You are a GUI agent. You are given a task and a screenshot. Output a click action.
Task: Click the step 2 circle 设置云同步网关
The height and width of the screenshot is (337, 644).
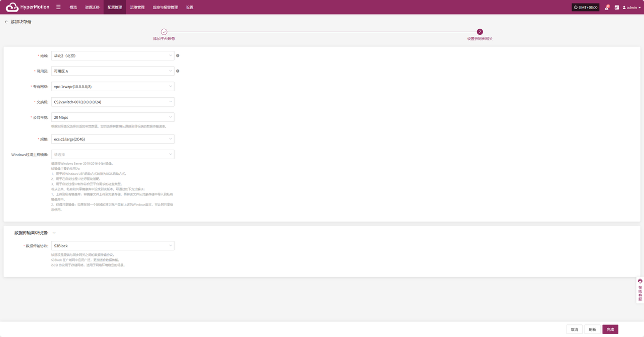click(x=479, y=32)
